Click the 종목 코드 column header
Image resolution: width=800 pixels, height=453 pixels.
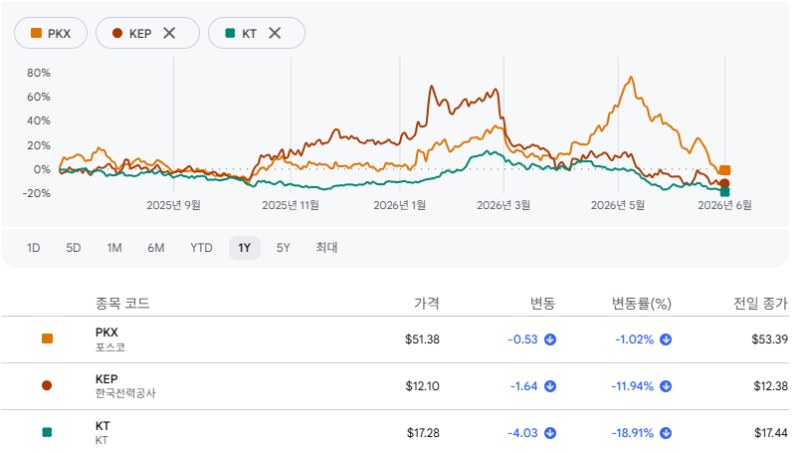[x=122, y=304]
